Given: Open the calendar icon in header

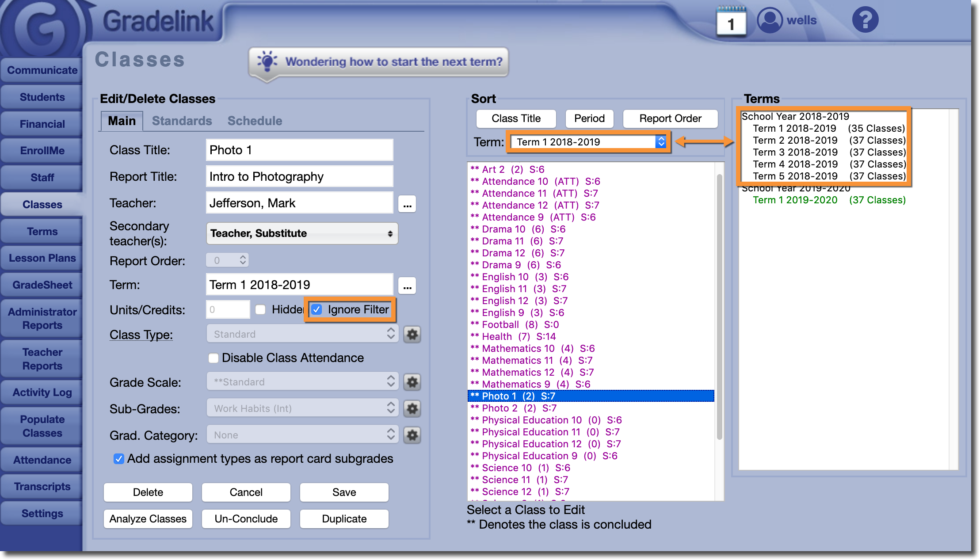Looking at the screenshot, I should pos(731,21).
